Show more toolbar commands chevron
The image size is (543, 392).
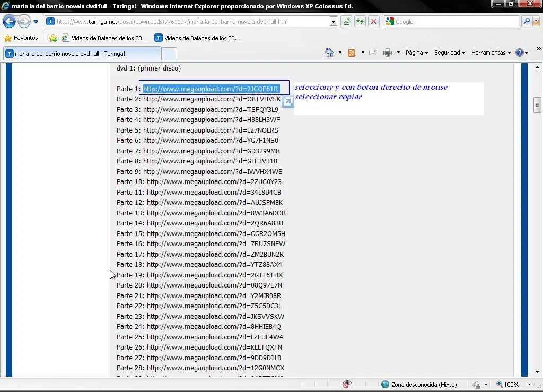point(539,49)
